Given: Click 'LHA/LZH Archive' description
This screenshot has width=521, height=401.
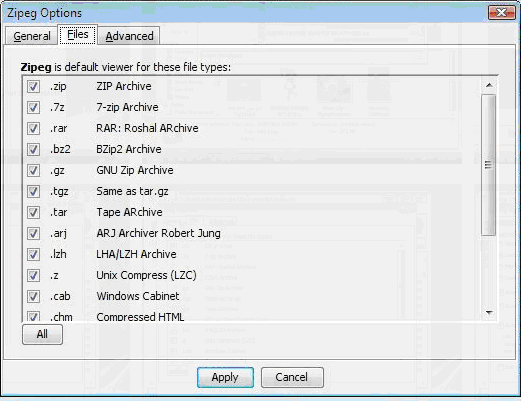Looking at the screenshot, I should [136, 254].
